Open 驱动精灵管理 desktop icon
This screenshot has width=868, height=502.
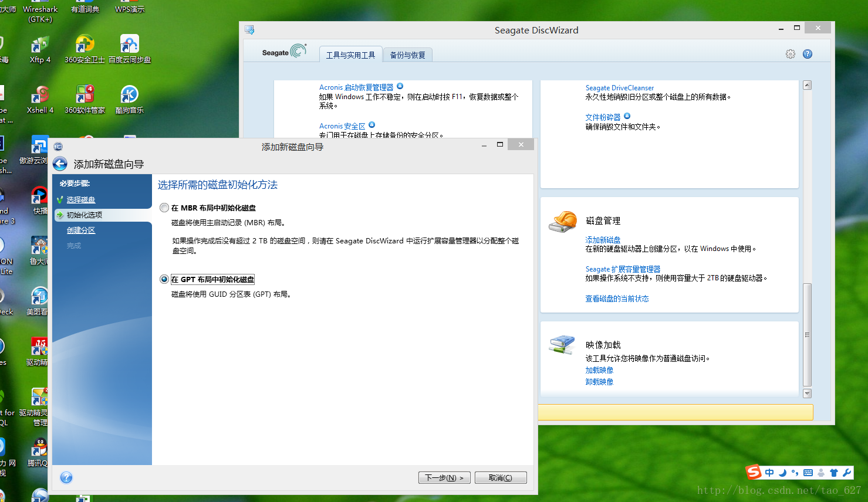pos(34,407)
